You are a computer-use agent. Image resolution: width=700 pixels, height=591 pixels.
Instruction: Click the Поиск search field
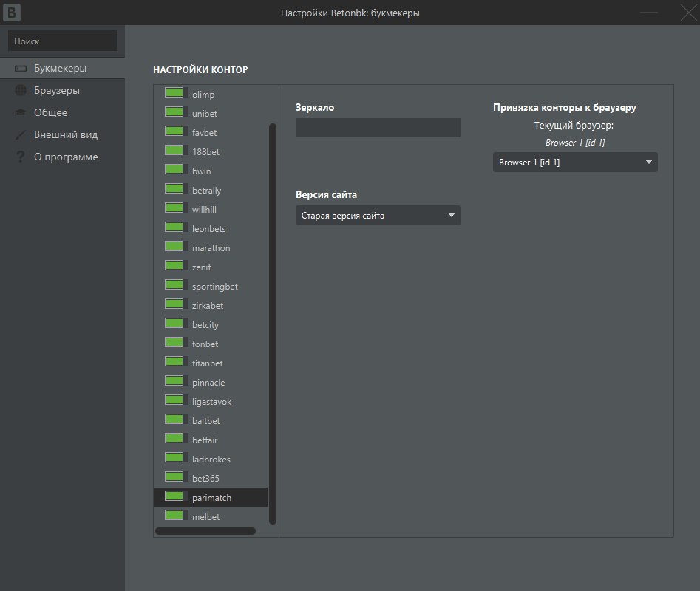tap(63, 41)
